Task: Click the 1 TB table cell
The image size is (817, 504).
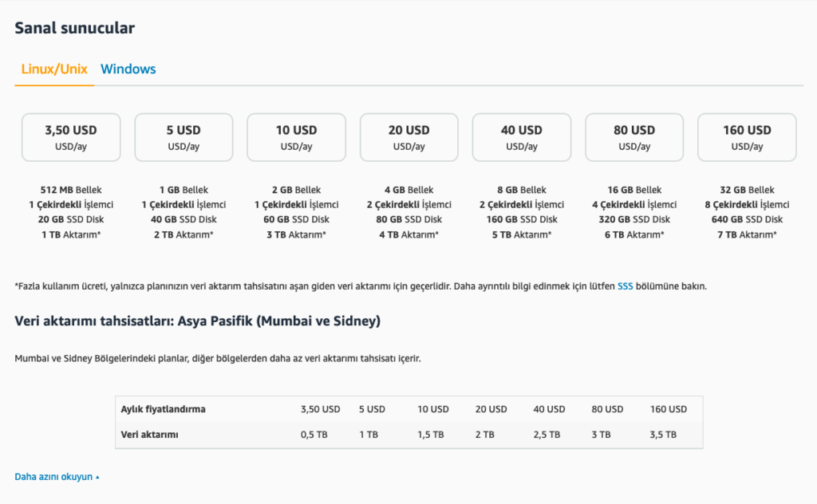Action: tap(369, 435)
